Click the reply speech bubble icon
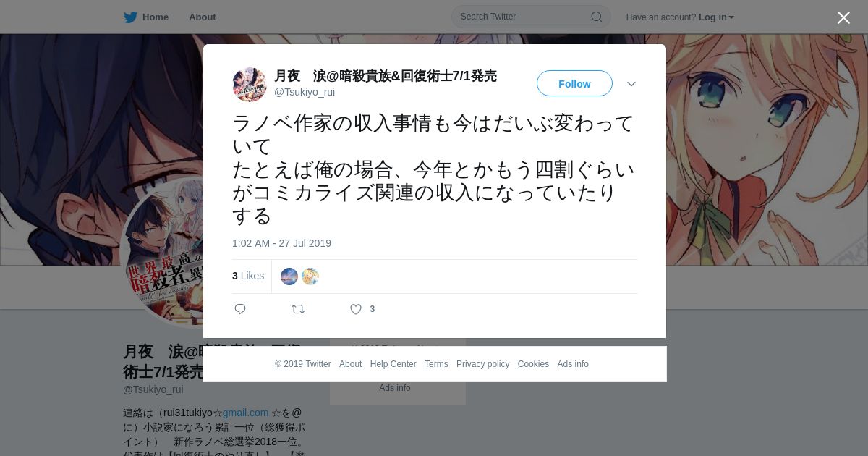Screen dimensions: 868x456 click(240, 309)
